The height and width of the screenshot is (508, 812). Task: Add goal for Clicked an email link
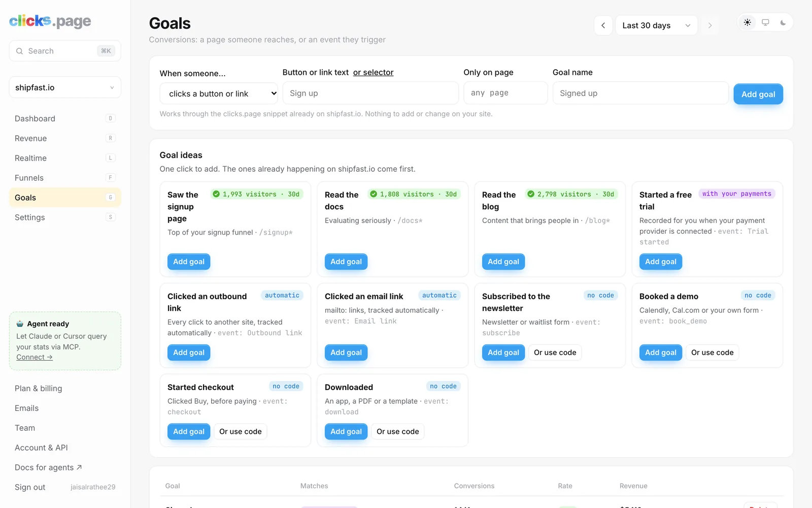click(x=346, y=353)
